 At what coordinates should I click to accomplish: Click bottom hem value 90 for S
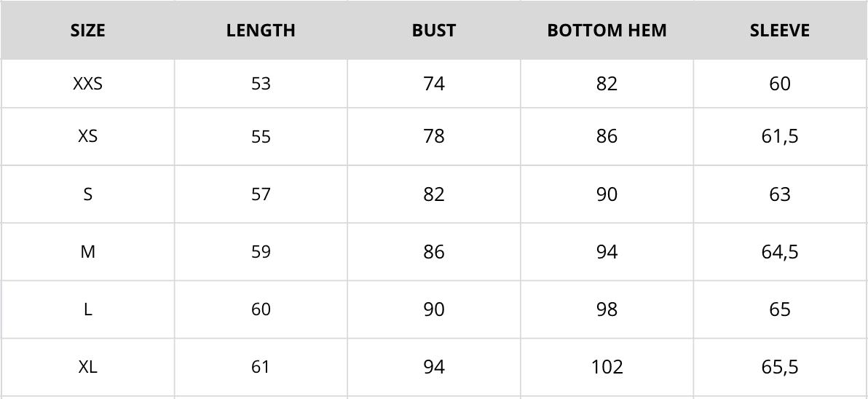click(607, 194)
